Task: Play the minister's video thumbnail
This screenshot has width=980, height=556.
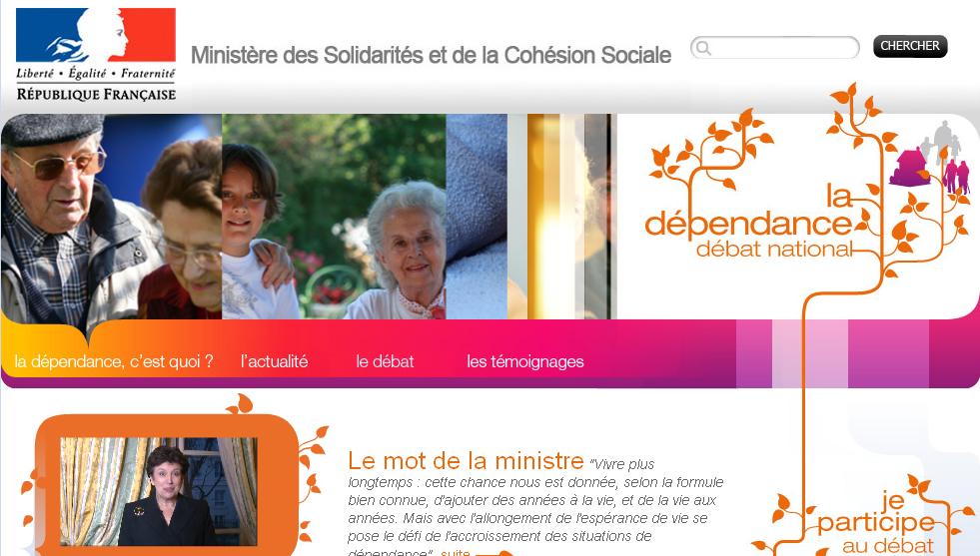Action: point(158,491)
